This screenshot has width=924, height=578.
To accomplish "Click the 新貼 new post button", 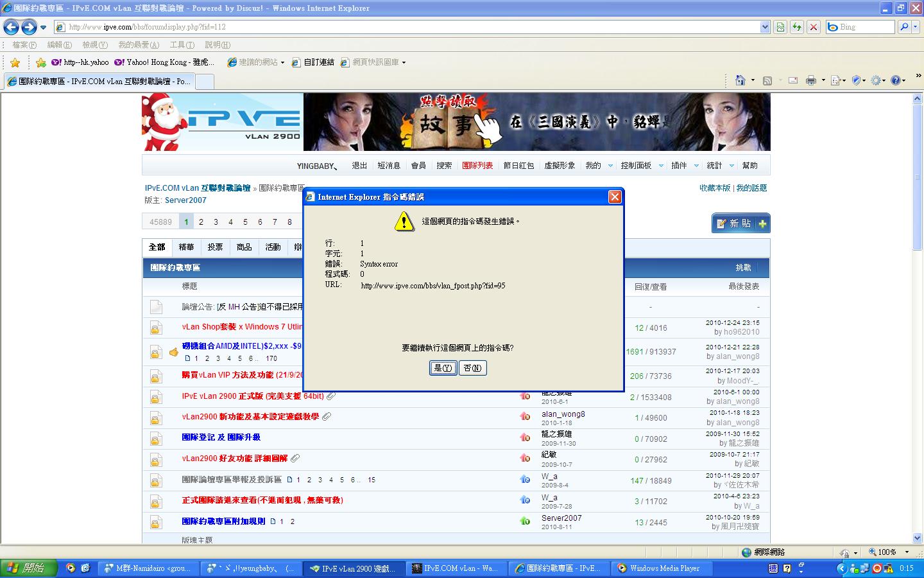I will [740, 223].
